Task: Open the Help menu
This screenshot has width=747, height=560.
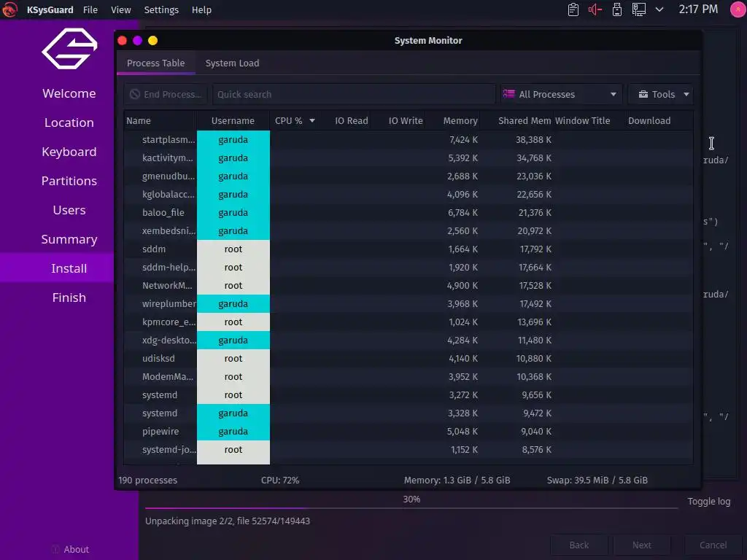Action: pyautogui.click(x=201, y=10)
